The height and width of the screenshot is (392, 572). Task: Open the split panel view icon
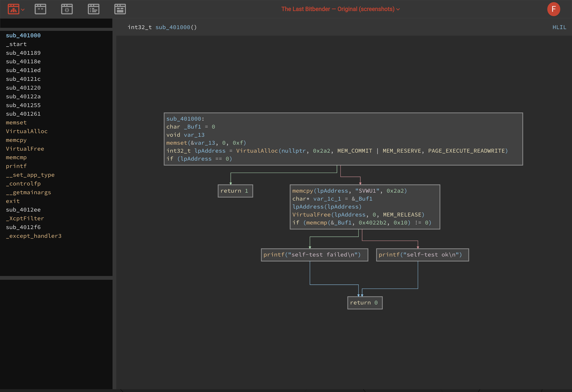tap(120, 9)
